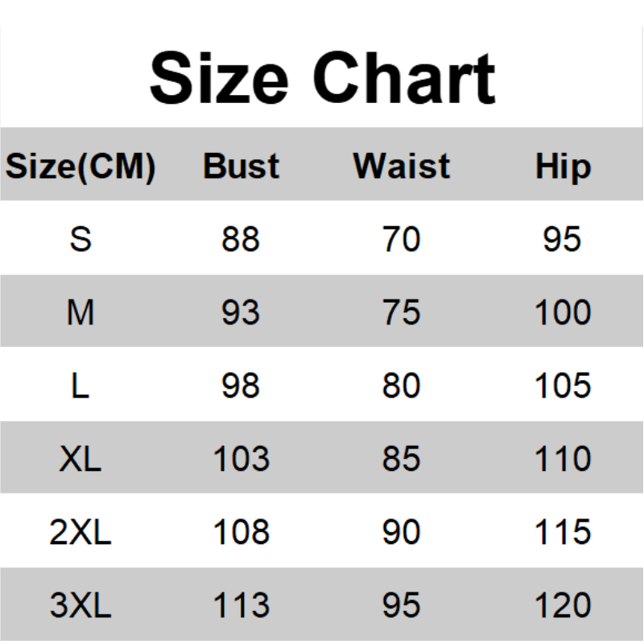Select waist value 70 in S row
644x644 pixels.
point(402,239)
